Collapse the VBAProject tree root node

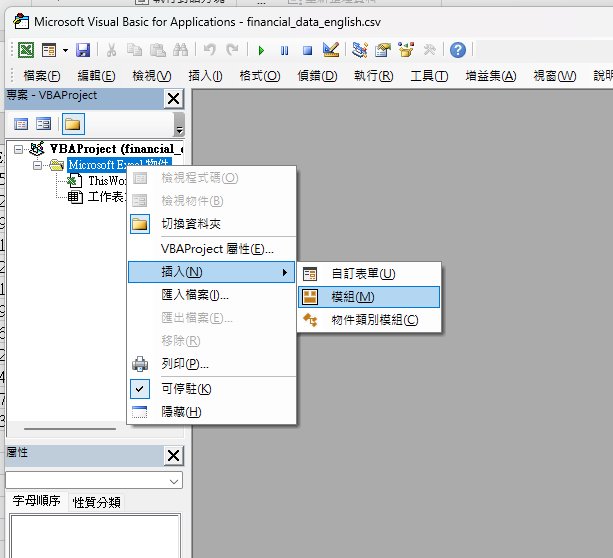coord(18,149)
